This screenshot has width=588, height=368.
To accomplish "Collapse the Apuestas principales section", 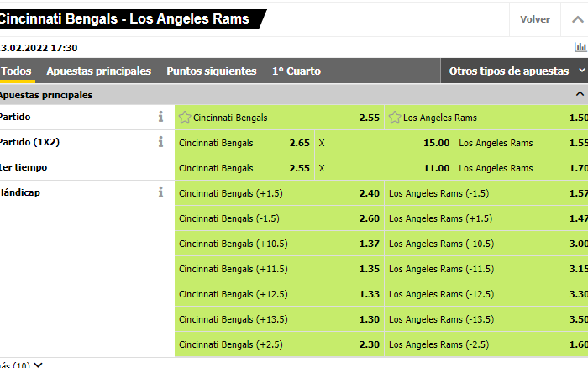I will (580, 94).
